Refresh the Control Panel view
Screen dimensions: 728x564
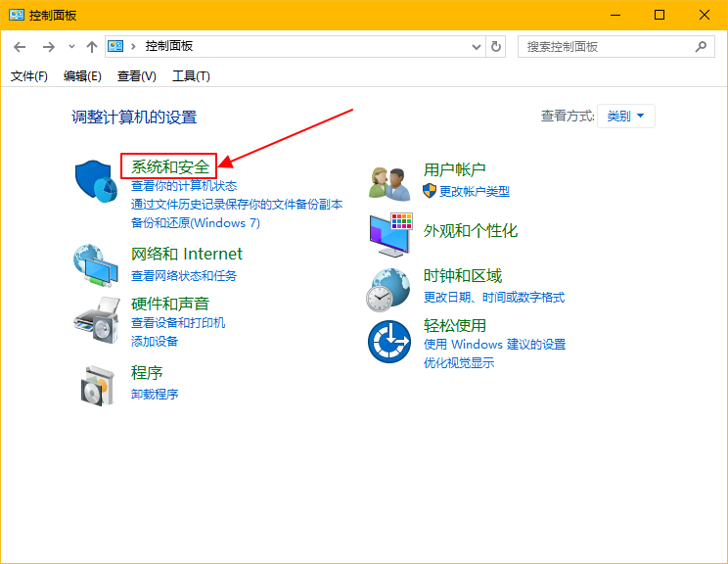[496, 46]
